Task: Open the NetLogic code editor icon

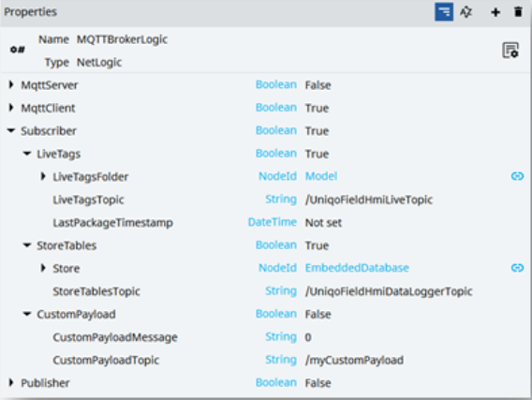Action: click(x=510, y=51)
